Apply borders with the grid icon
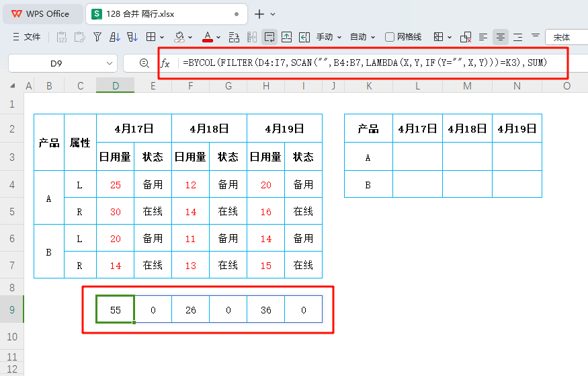 tap(151, 37)
